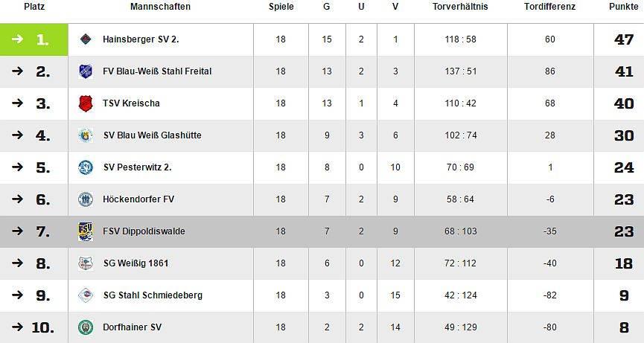Click the FV Blau-Weiß Stahl Freital crest
The image size is (644, 343).
(x=86, y=71)
